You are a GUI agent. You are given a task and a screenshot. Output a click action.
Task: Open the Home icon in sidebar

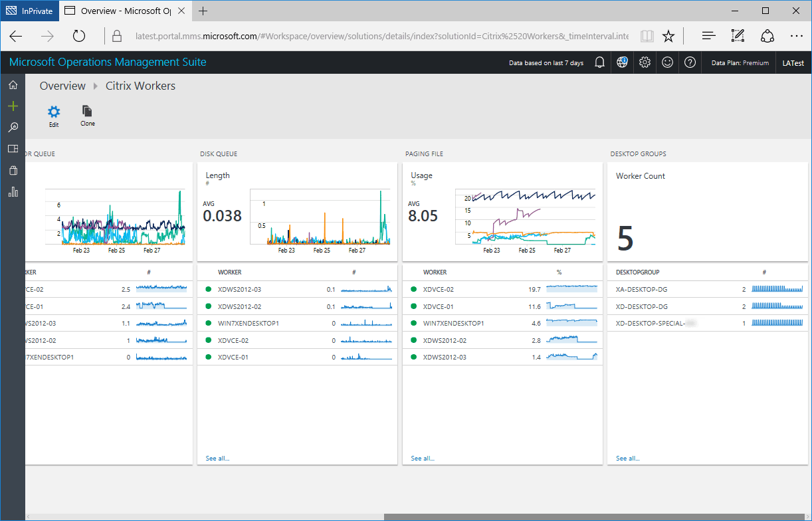[x=13, y=84]
